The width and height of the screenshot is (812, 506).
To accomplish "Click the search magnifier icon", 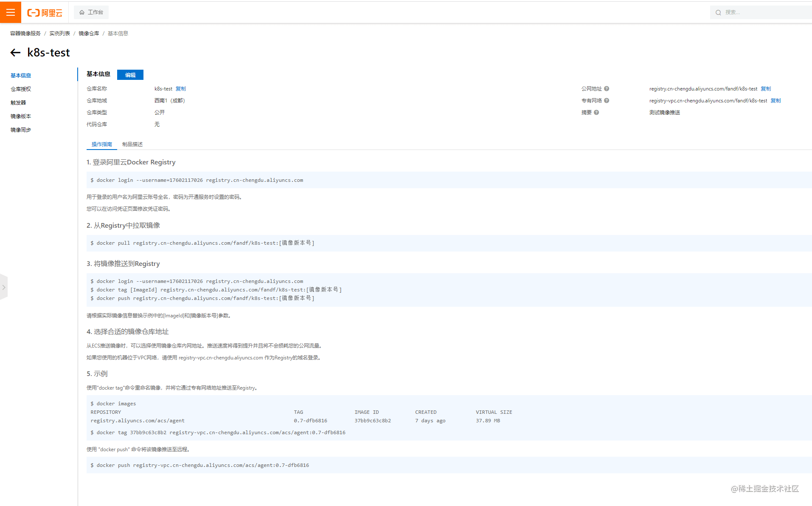I will [718, 13].
